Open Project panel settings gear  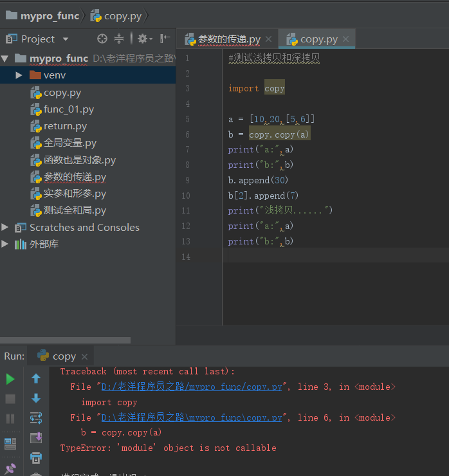(145, 39)
